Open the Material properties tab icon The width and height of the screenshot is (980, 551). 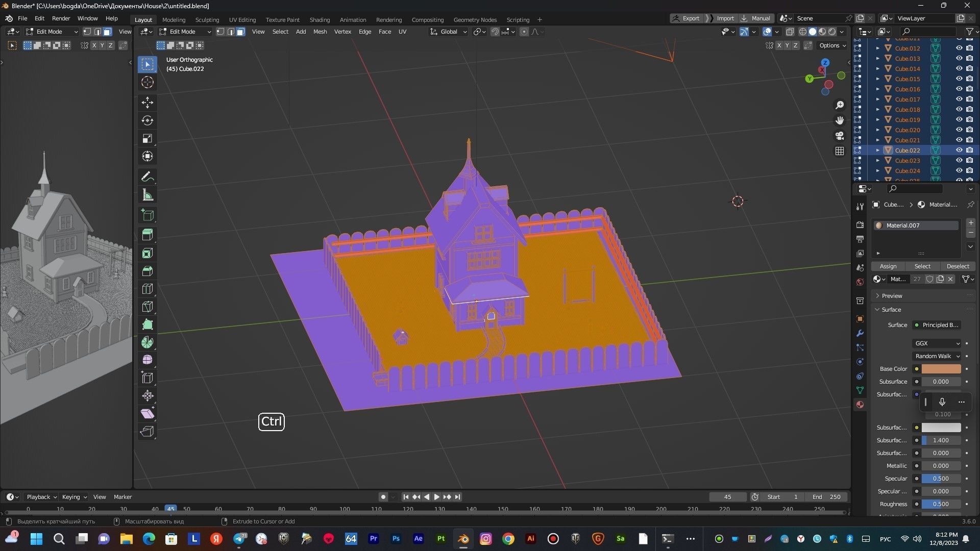pyautogui.click(x=860, y=405)
